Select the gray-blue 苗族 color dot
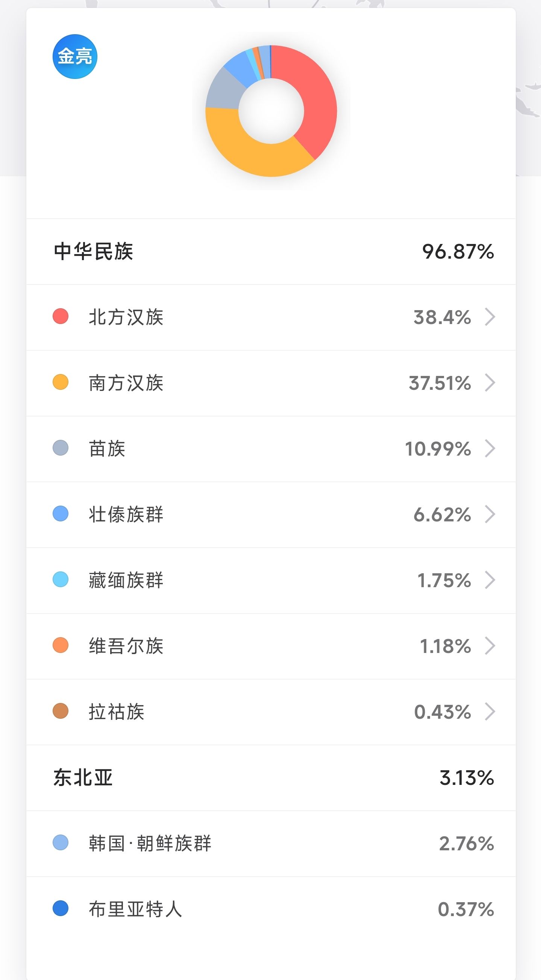Viewport: 541px width, 980px height. coord(61,448)
